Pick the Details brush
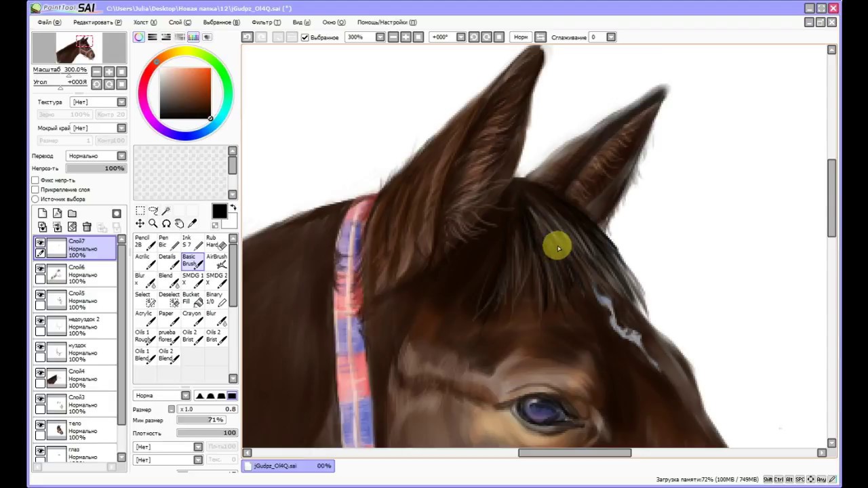 169,261
